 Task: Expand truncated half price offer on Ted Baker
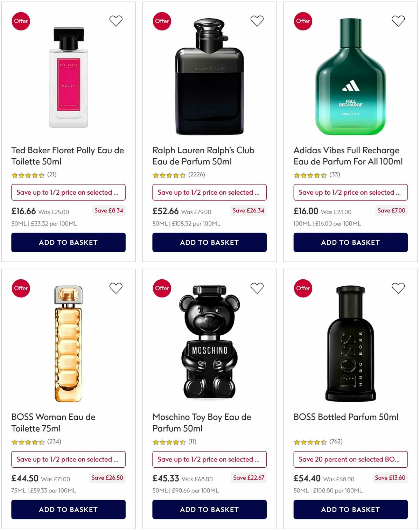[x=69, y=192]
